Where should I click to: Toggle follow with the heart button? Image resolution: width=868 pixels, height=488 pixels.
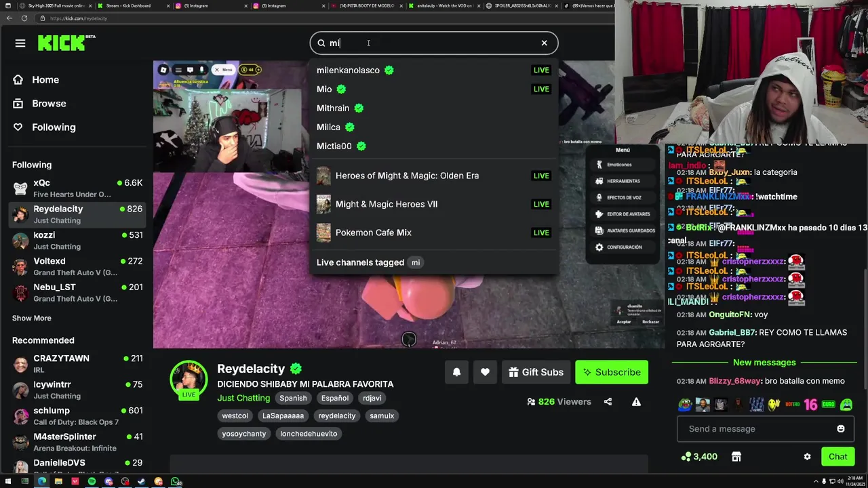(x=485, y=372)
